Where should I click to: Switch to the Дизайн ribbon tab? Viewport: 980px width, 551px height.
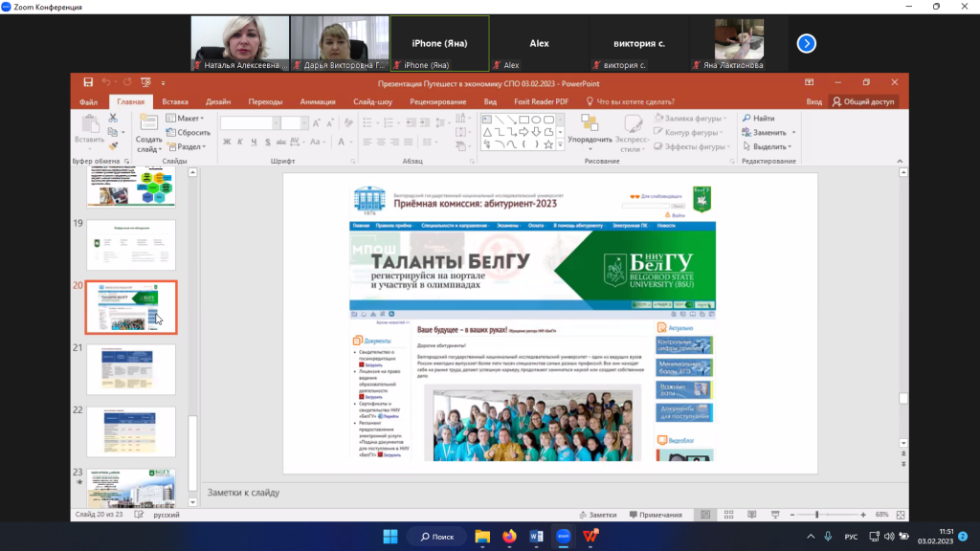point(218,101)
